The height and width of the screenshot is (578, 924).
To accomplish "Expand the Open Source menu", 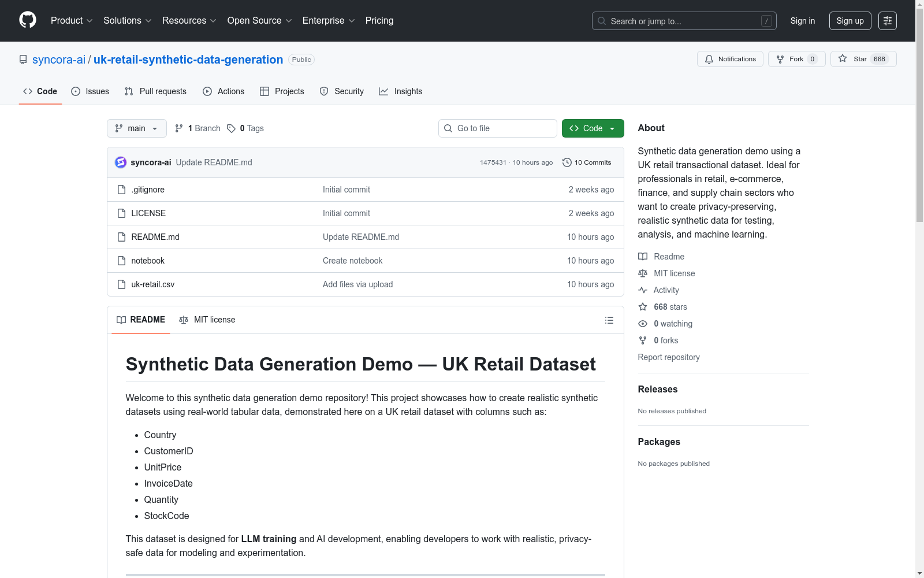I will click(259, 20).
